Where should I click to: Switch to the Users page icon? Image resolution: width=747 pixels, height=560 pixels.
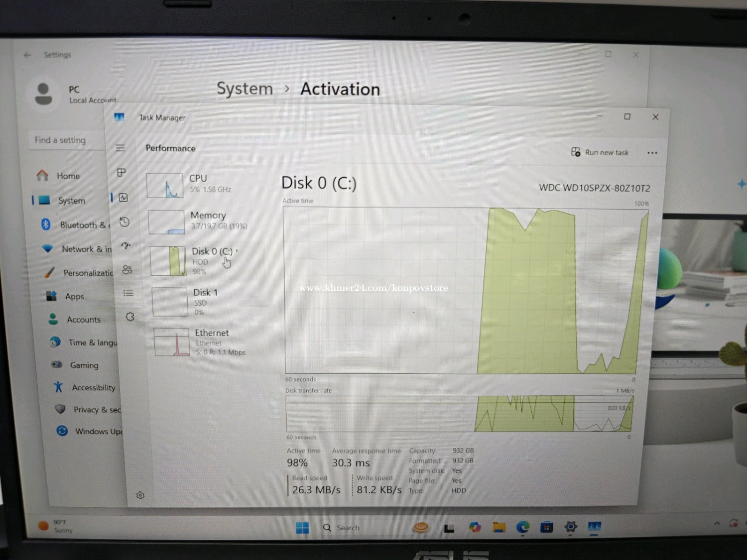tap(127, 269)
